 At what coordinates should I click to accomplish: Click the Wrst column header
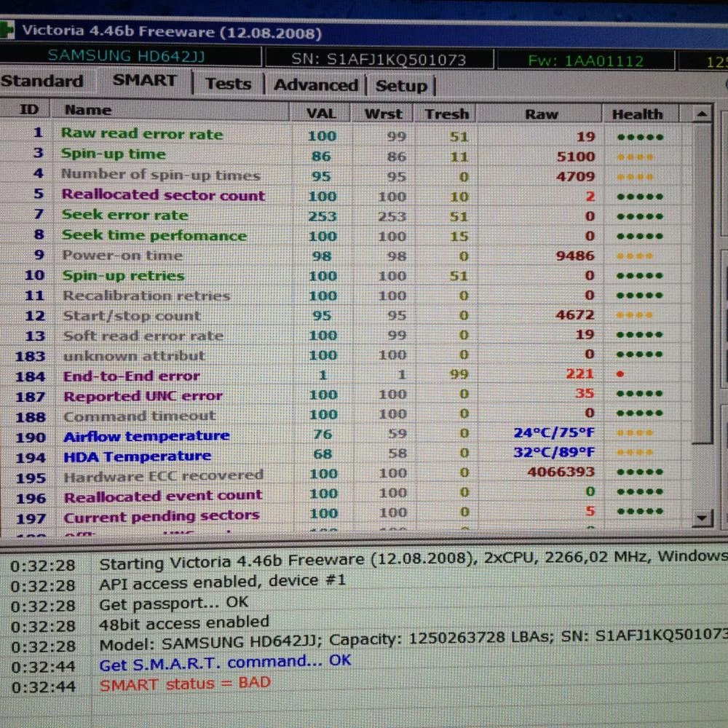coord(383,114)
